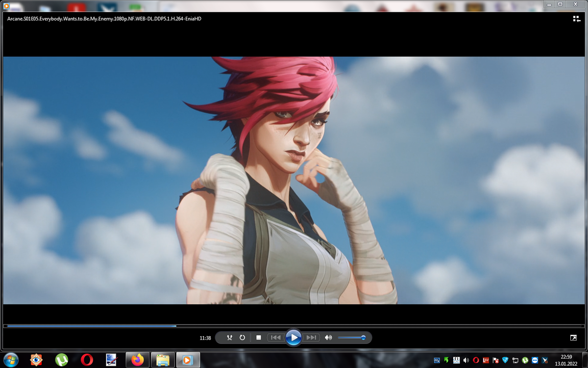Viewport: 588px width, 368px height.
Task: Open the LAV filters tray icon
Action: (486, 360)
